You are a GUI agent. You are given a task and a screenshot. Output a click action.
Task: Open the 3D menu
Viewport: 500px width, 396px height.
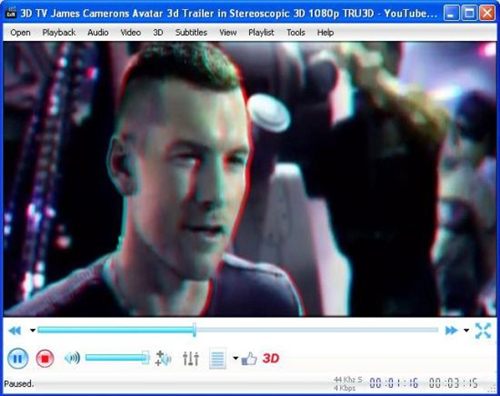point(158,32)
